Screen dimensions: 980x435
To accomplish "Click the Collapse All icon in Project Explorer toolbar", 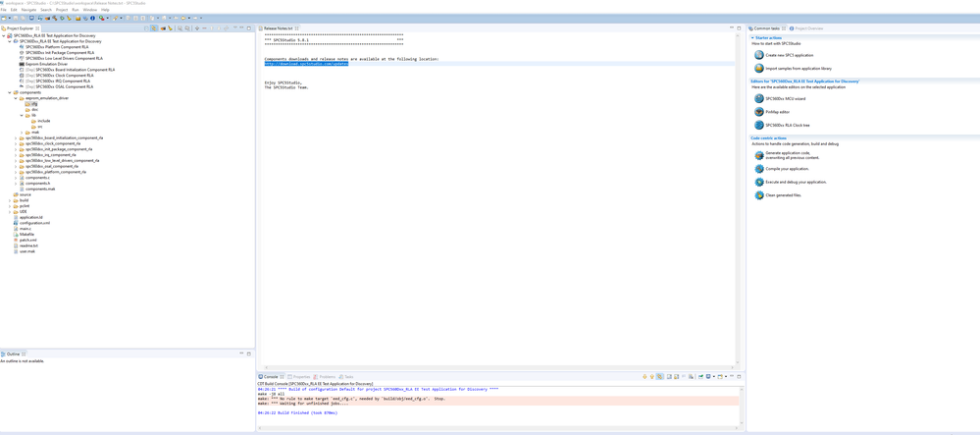I will coord(146,28).
